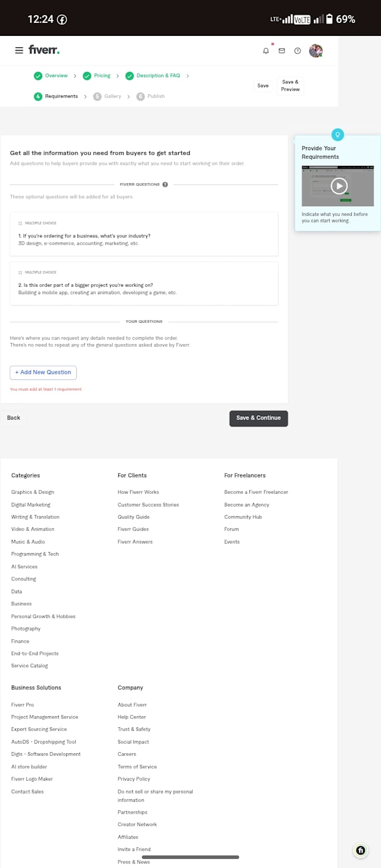Open the hamburger navigation menu

tap(19, 50)
